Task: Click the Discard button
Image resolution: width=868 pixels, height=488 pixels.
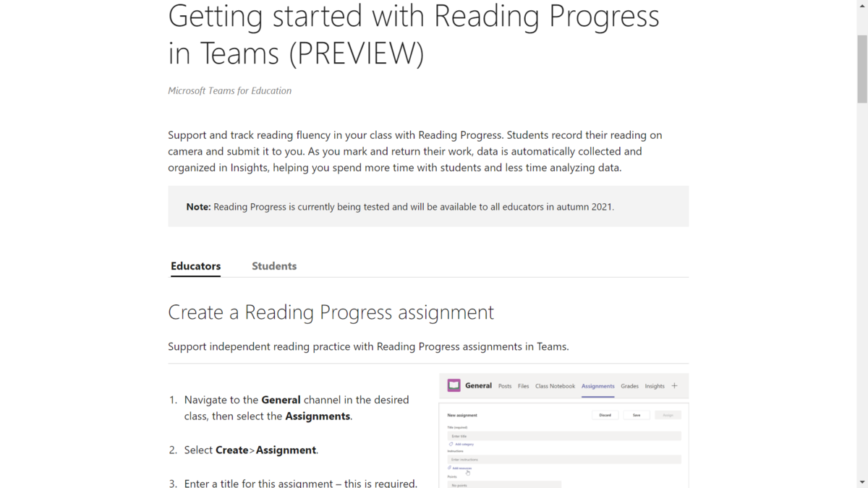Action: [x=605, y=415]
